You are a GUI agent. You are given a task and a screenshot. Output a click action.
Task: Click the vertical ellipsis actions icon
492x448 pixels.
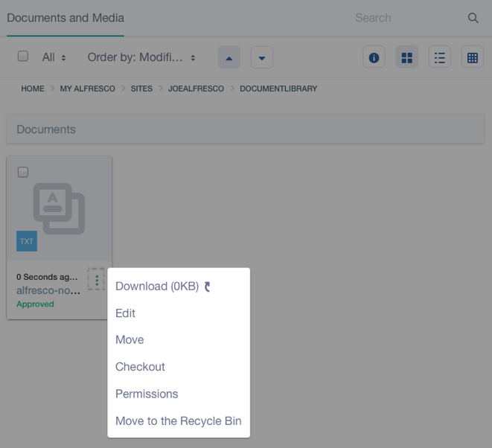(97, 280)
